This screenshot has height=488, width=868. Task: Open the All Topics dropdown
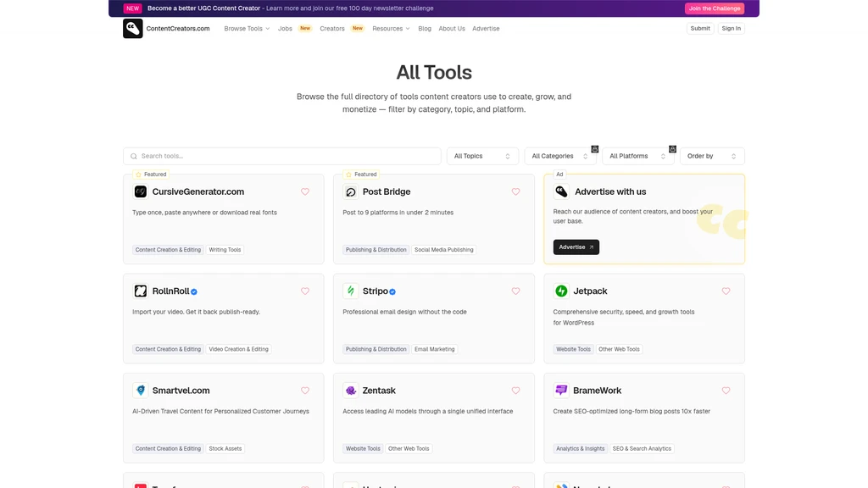click(x=482, y=156)
